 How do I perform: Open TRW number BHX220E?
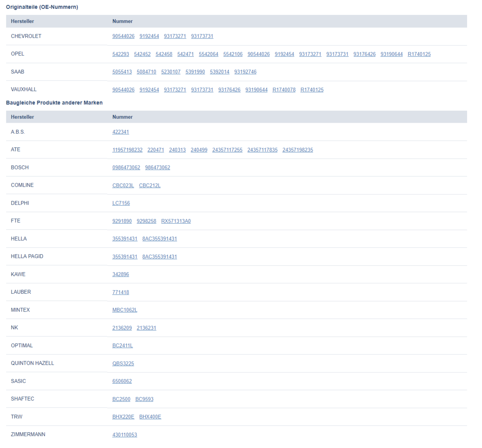(x=123, y=417)
